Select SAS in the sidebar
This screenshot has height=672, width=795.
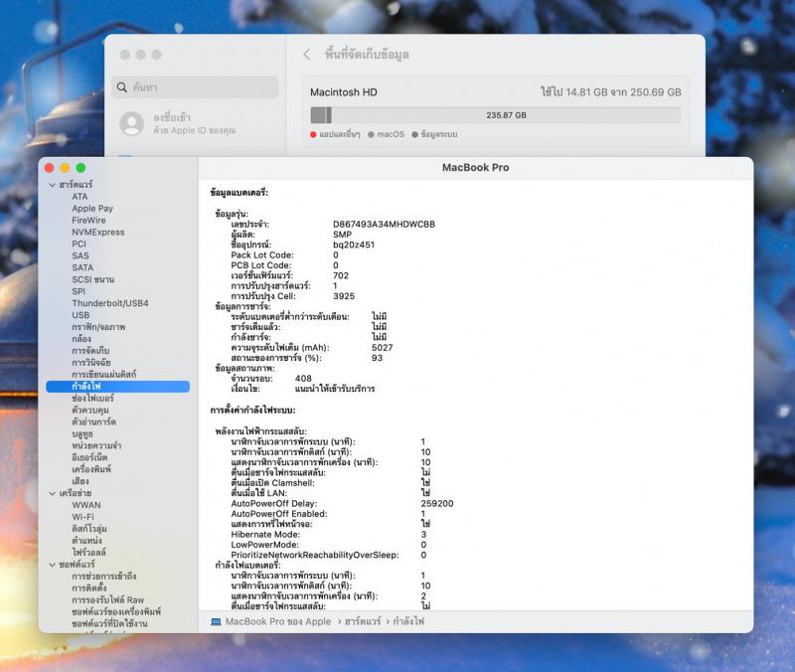pyautogui.click(x=80, y=255)
